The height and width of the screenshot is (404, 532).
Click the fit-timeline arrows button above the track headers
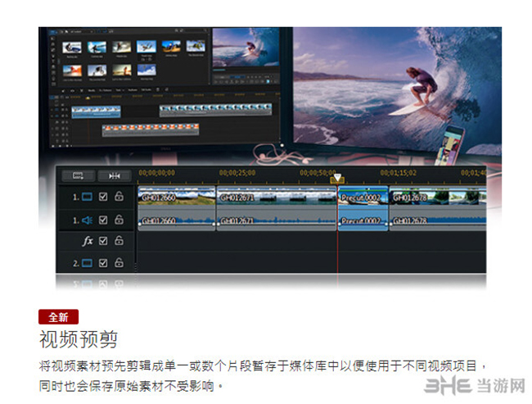[115, 175]
